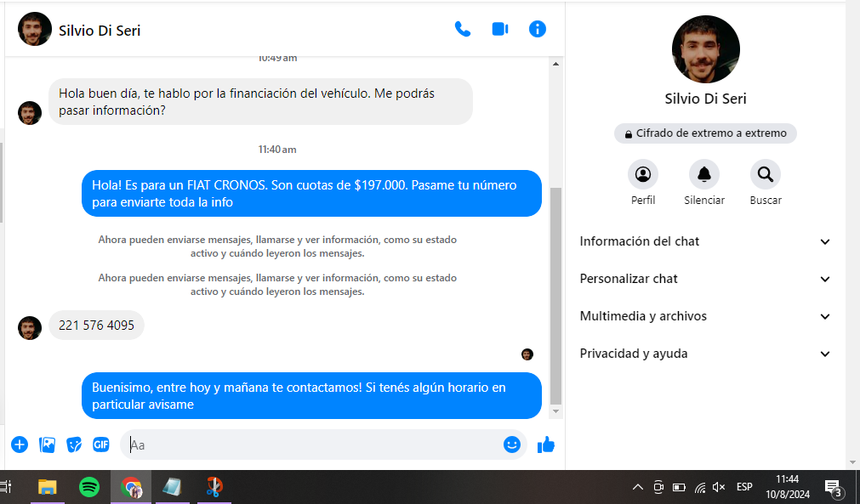Switch to Chrome in taskbar
Screen dimensions: 860x504
[131, 487]
